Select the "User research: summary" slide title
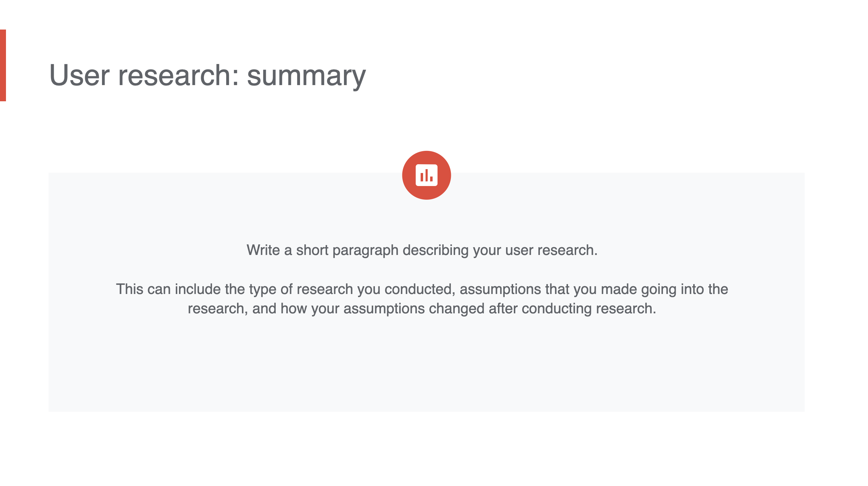Image resolution: width=868 pixels, height=486 pixels. pyautogui.click(x=208, y=75)
